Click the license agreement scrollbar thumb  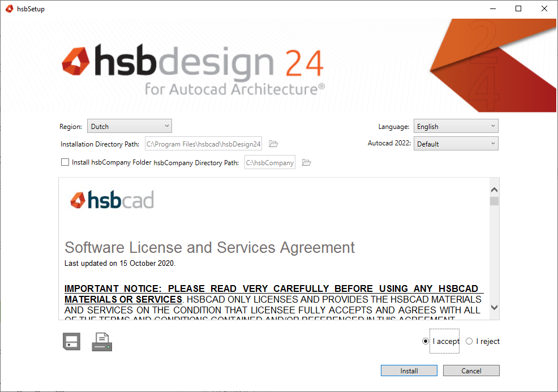point(494,201)
